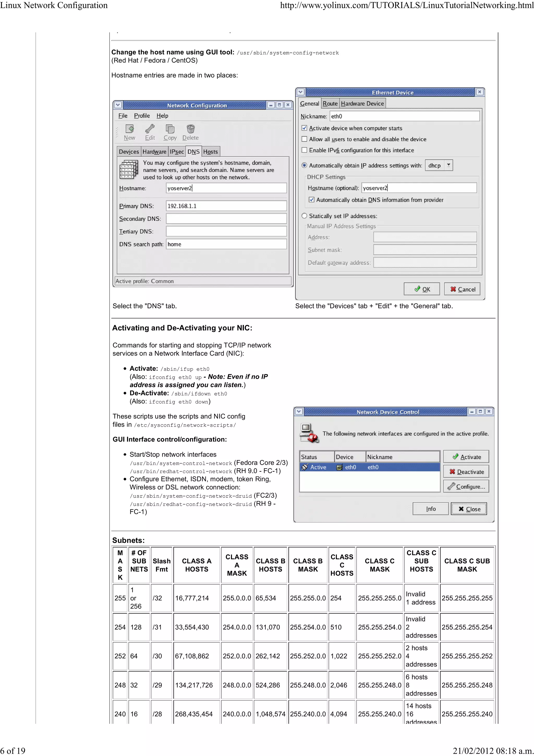The width and height of the screenshot is (534, 756).
Task: Open the File menu
Action: (123, 116)
